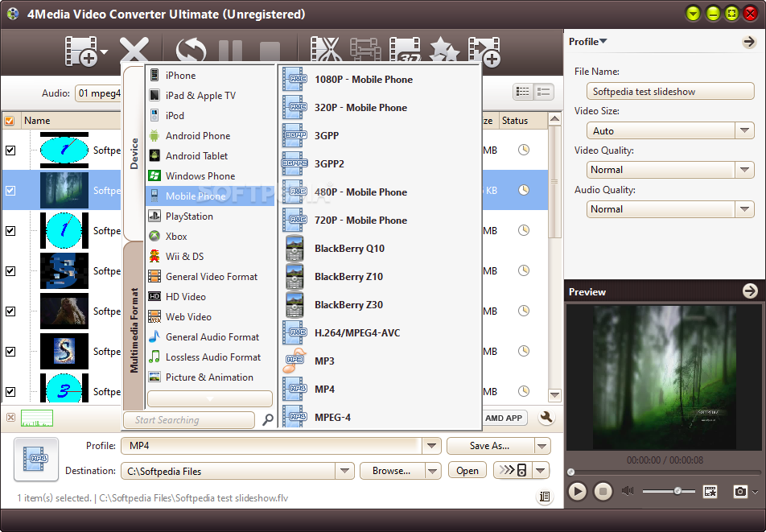766x532 pixels.
Task: Click the AMD APP button
Action: click(504, 418)
